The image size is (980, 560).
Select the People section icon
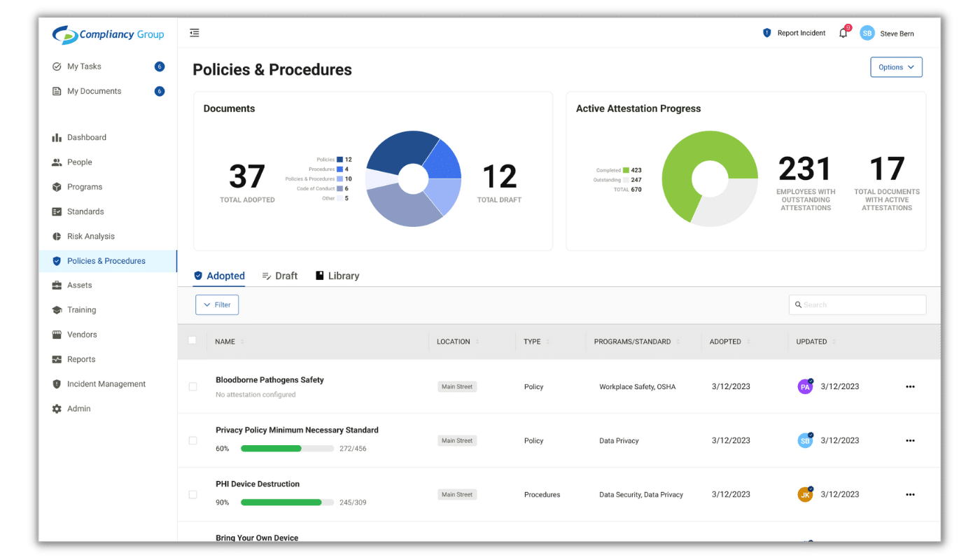point(57,162)
